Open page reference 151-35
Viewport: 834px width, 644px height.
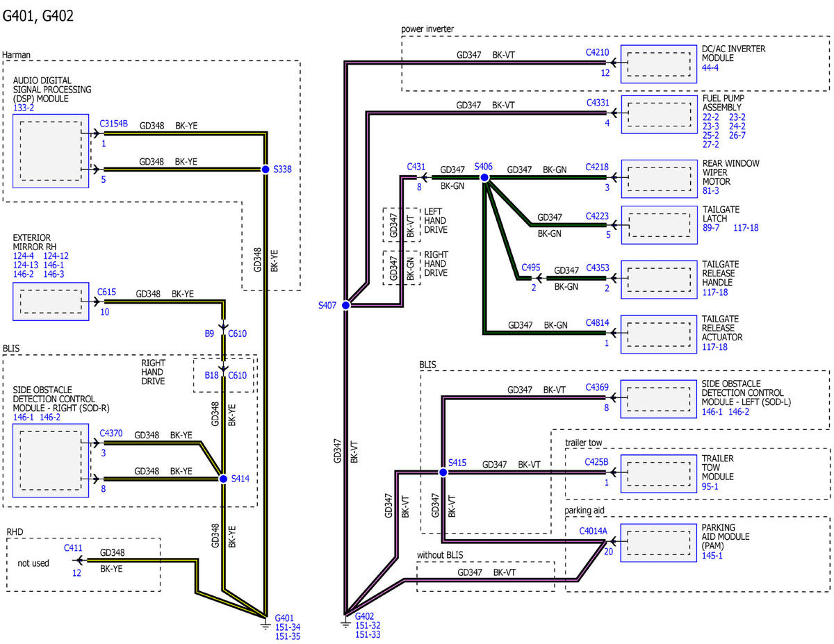point(288,636)
